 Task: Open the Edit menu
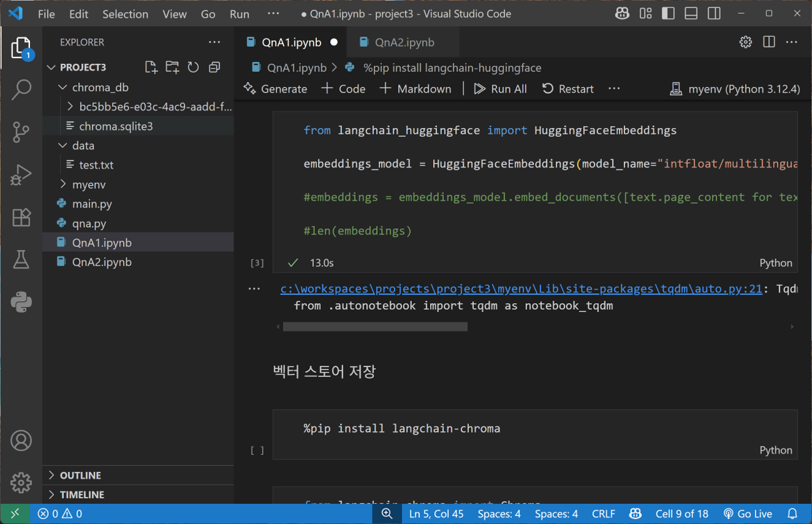(x=79, y=14)
